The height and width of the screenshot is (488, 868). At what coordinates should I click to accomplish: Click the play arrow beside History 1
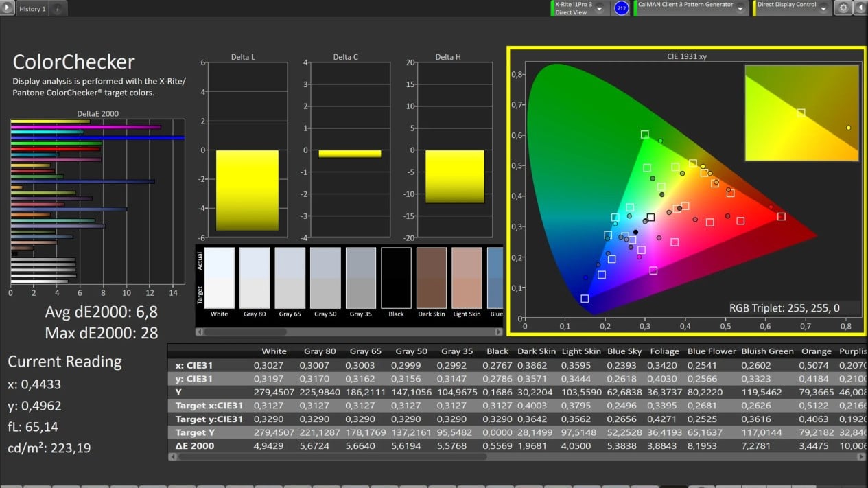8,9
